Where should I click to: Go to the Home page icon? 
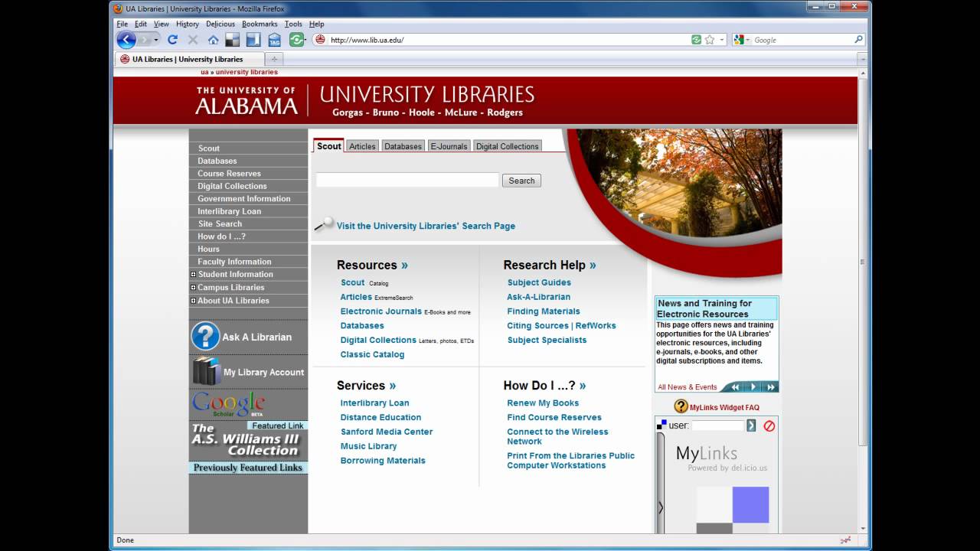point(213,40)
